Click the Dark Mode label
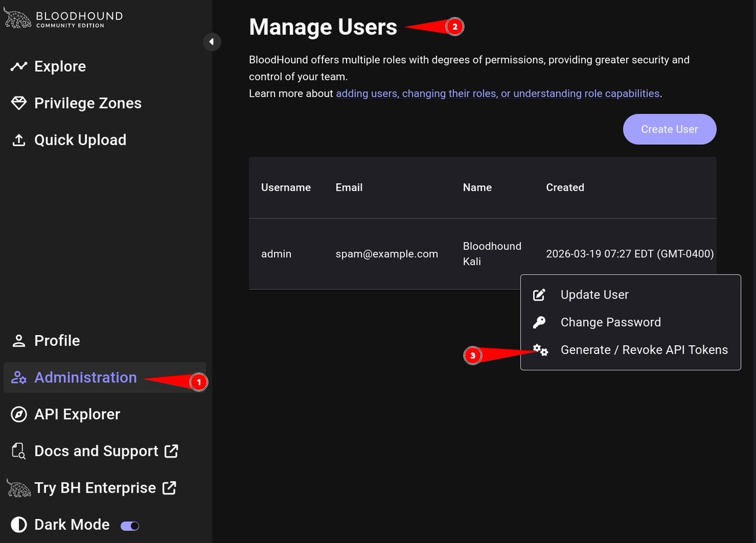756x543 pixels. pyautogui.click(x=72, y=525)
